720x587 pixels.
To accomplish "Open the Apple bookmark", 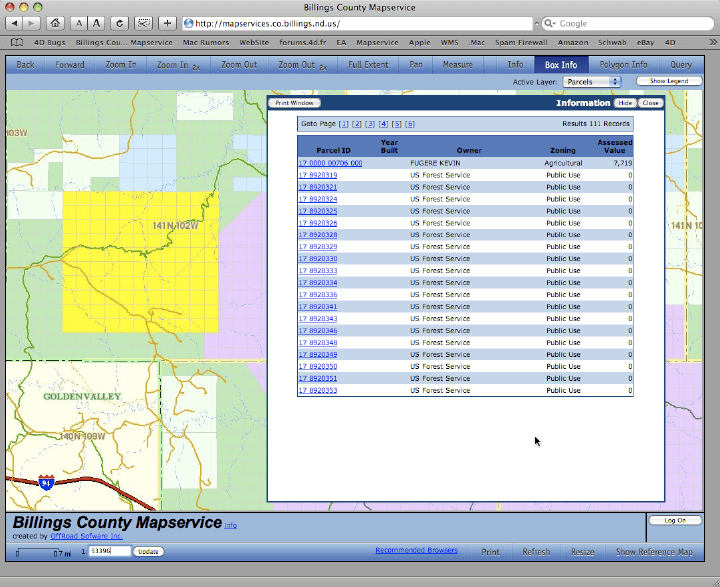I will [x=420, y=42].
